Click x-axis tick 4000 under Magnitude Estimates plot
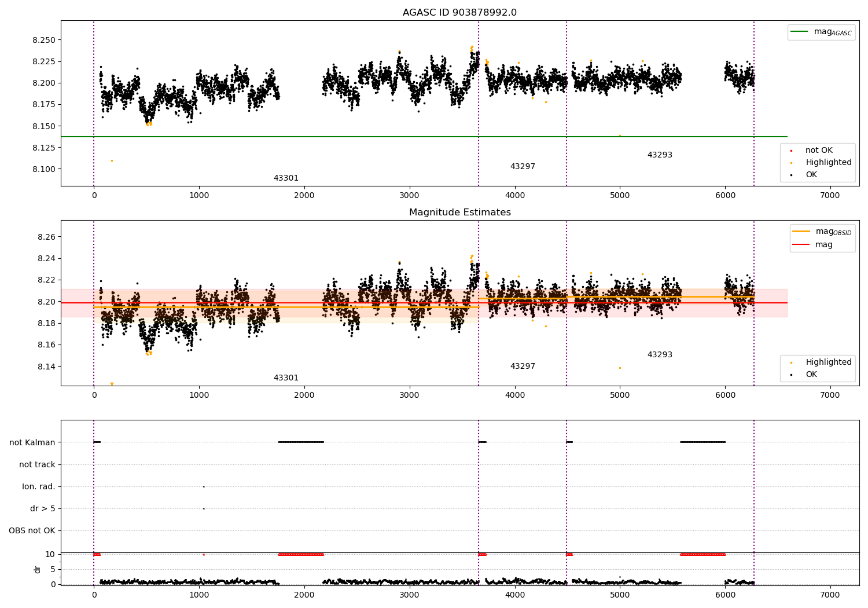 514,395
